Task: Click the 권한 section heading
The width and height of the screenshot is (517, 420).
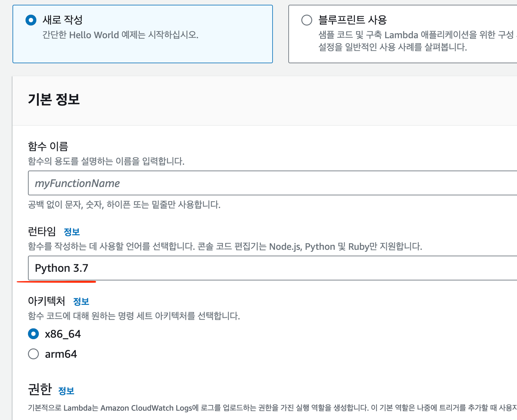Action: click(40, 390)
